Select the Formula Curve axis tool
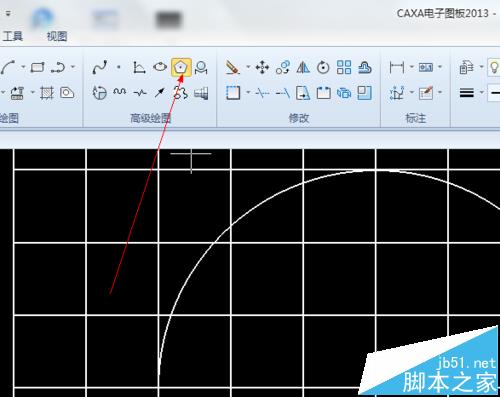500x397 pixels. tap(139, 67)
